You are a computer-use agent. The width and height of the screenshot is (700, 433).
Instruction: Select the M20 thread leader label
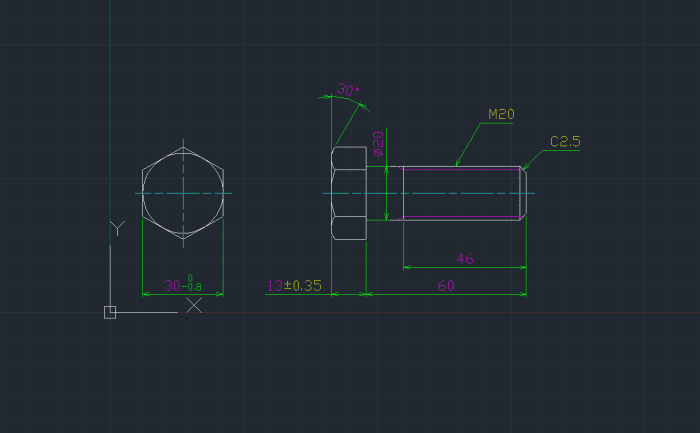pos(501,114)
